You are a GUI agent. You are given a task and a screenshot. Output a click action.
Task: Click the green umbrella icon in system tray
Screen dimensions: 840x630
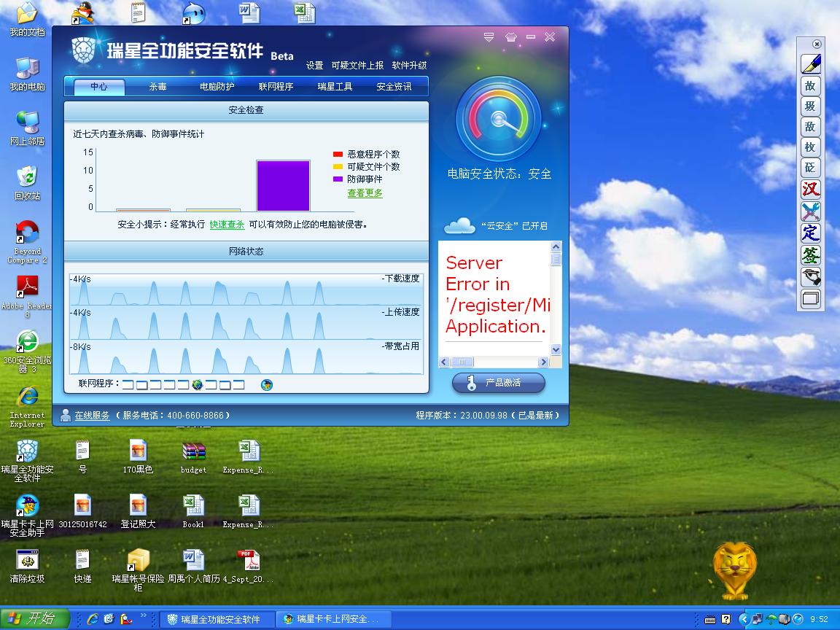(771, 619)
